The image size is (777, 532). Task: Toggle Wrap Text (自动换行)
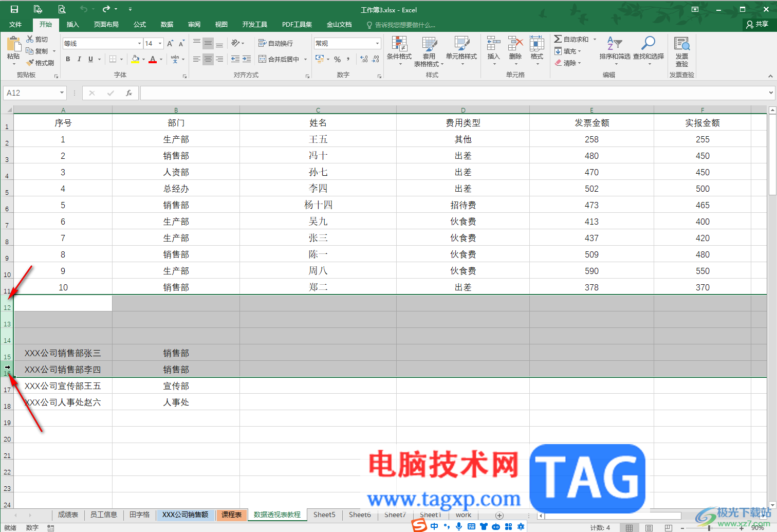(x=276, y=43)
